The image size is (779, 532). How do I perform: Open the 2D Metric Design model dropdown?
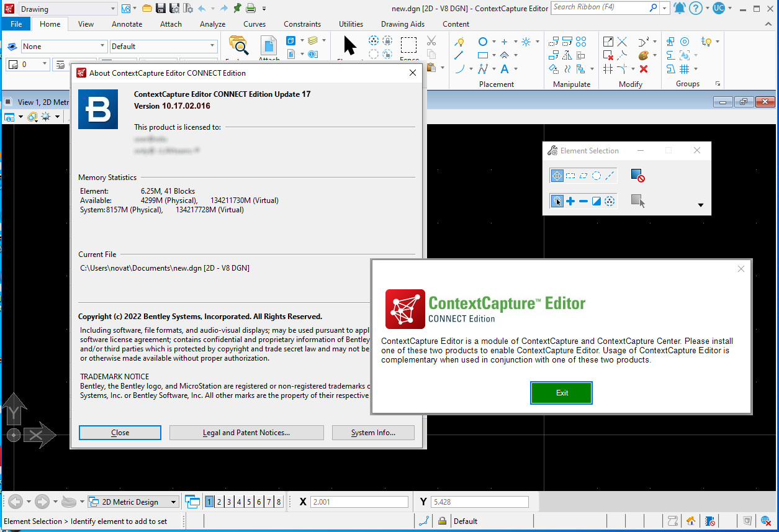tap(174, 502)
